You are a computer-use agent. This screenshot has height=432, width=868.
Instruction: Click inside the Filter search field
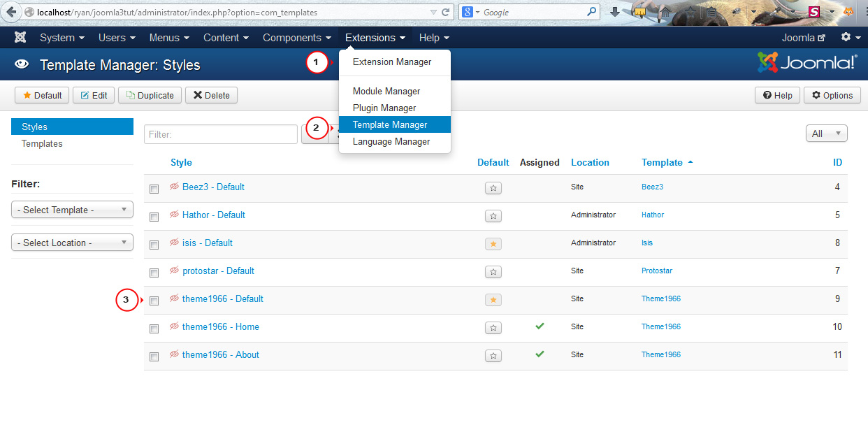coord(220,133)
